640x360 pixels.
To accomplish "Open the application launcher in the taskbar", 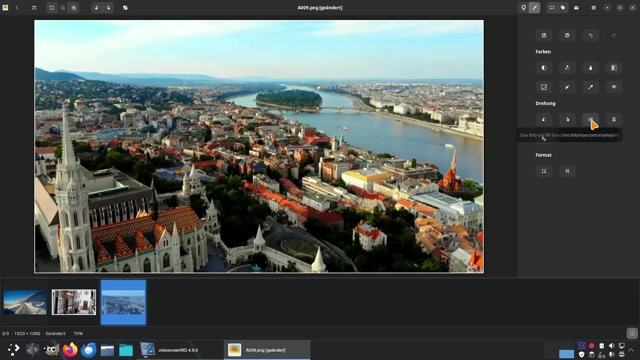I will click(x=13, y=350).
